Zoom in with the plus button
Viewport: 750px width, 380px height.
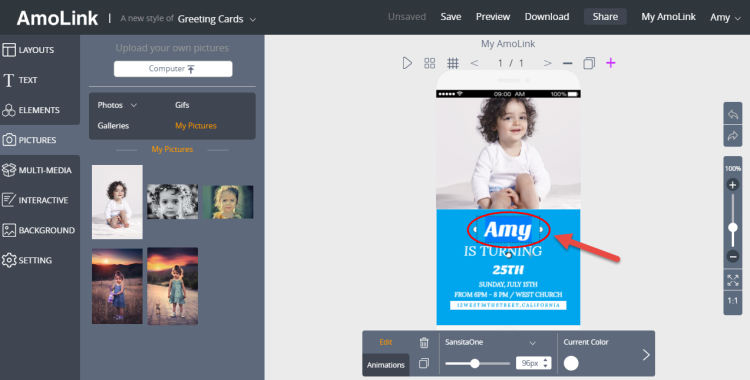[732, 185]
